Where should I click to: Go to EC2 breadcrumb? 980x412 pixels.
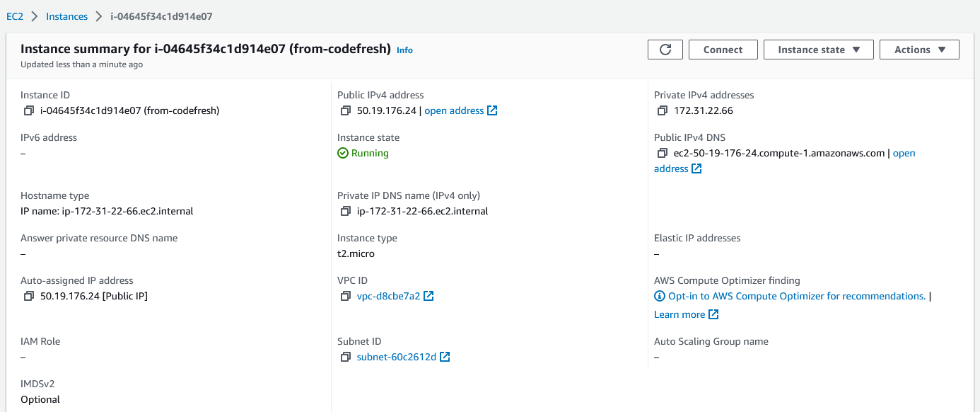[x=15, y=16]
